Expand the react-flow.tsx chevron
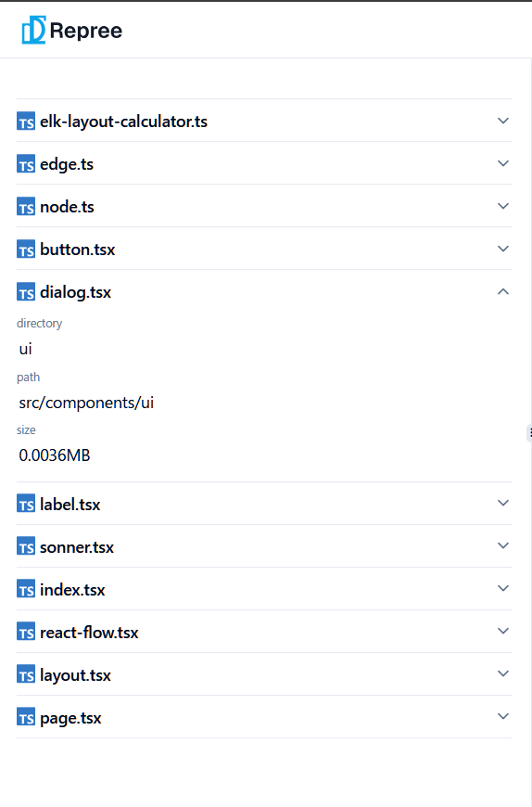The width and height of the screenshot is (532, 807). click(x=503, y=631)
